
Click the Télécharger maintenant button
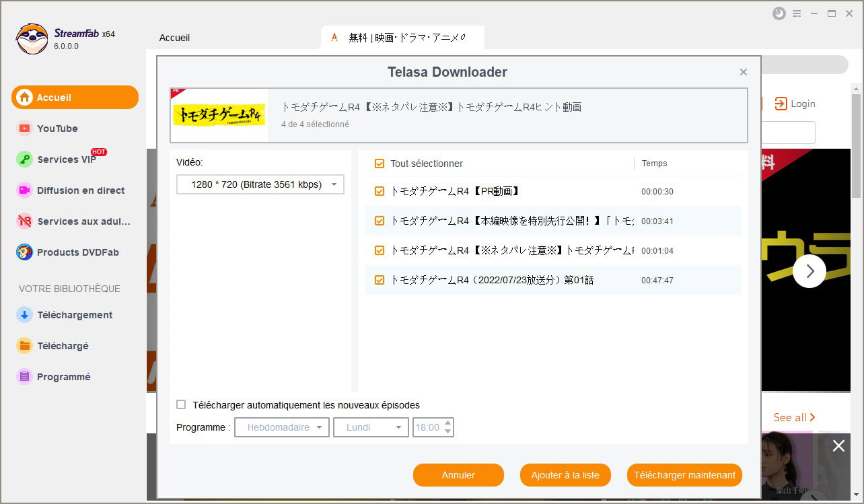tap(684, 475)
